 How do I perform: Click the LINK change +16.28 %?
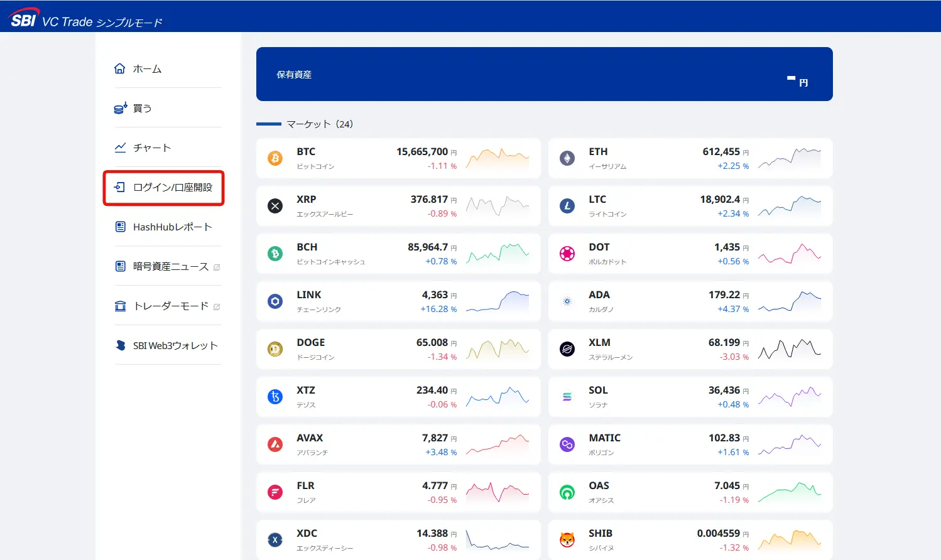(x=438, y=309)
